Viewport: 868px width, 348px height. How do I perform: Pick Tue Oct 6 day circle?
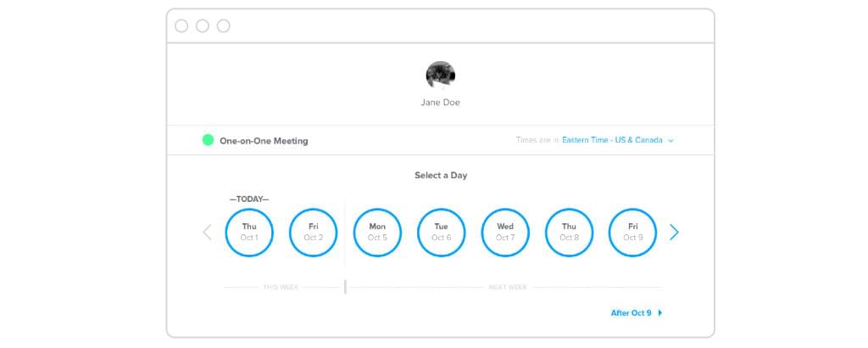point(441,232)
